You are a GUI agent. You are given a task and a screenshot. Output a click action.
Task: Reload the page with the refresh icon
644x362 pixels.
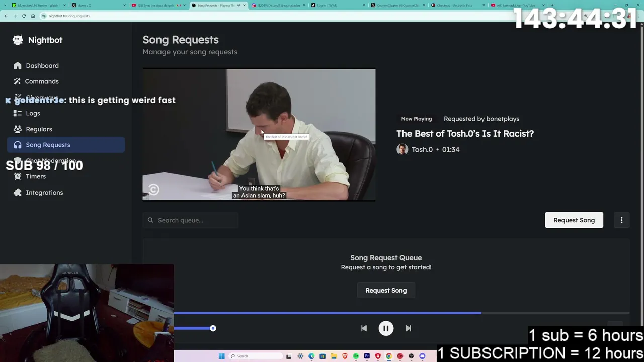coord(24,16)
